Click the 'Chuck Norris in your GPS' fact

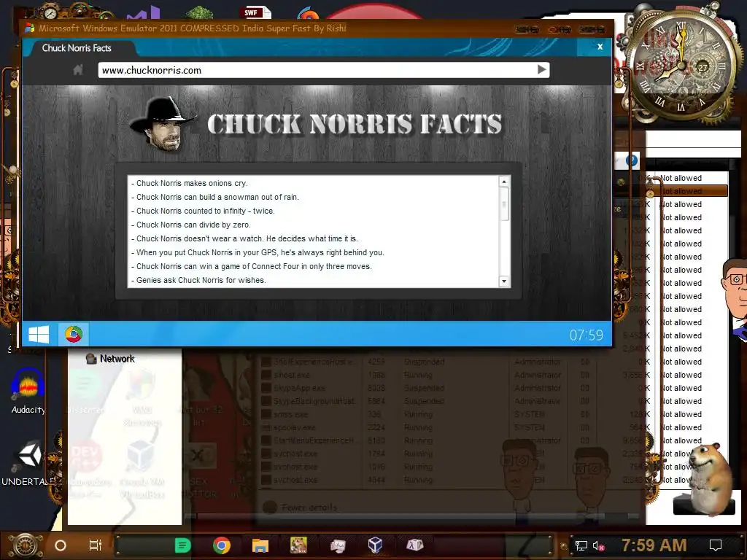point(258,252)
